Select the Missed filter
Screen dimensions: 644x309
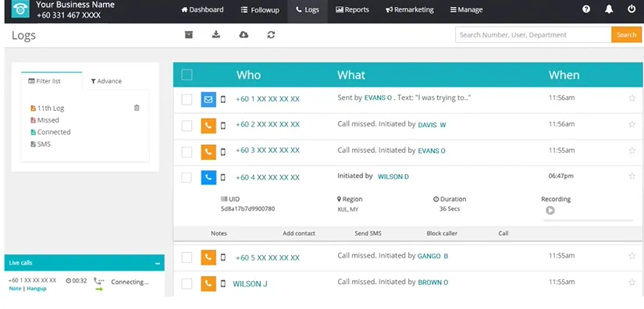tap(44, 120)
